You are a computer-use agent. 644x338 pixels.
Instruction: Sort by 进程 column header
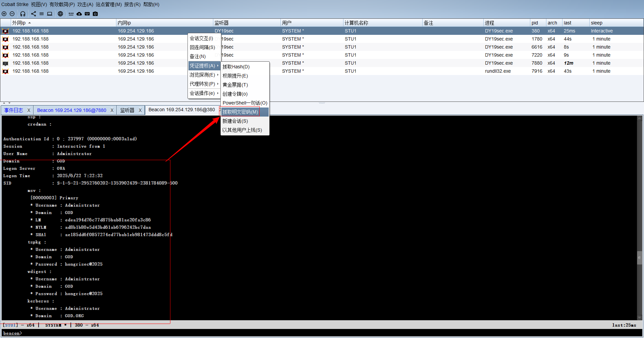507,23
